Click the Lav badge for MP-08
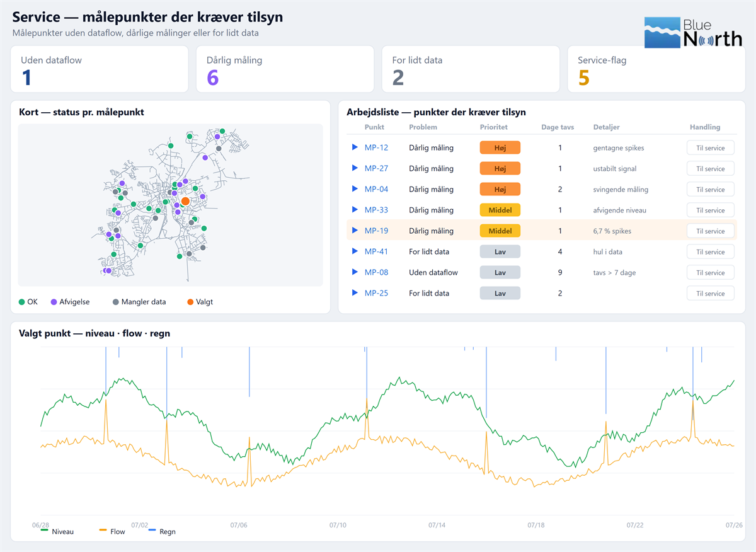 [x=500, y=273]
